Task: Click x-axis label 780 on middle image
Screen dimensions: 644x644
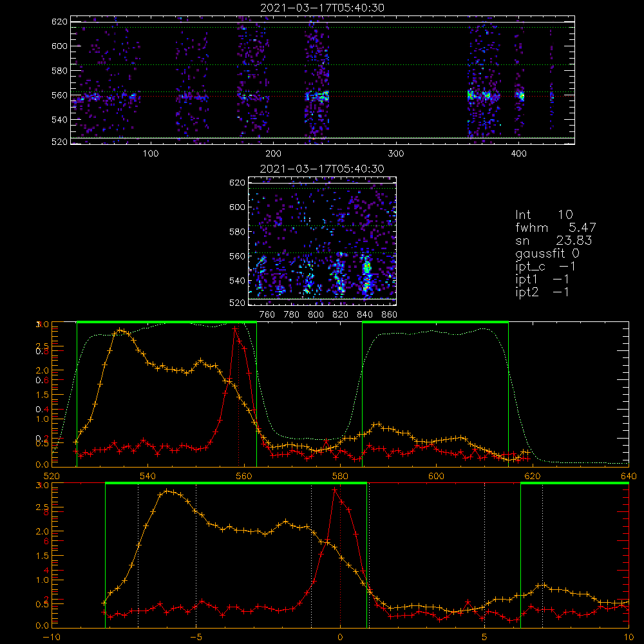Action: (x=292, y=315)
